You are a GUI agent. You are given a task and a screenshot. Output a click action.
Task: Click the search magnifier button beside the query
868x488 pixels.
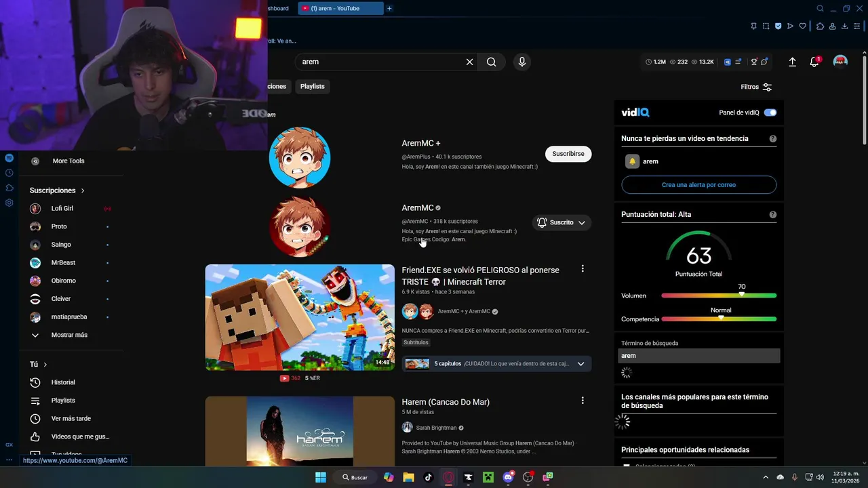pos(491,62)
